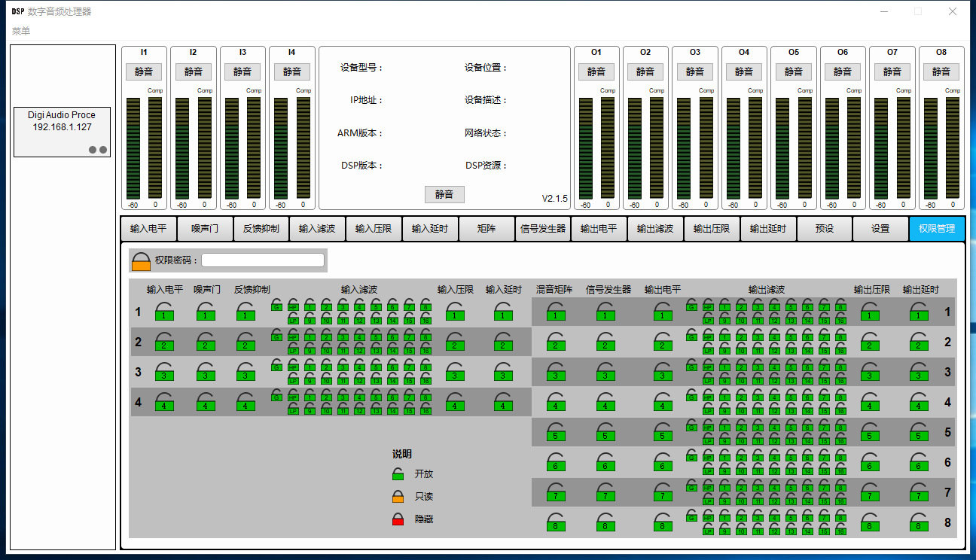This screenshot has height=560, width=976.
Task: Mute input channel I3
Action: pyautogui.click(x=242, y=72)
